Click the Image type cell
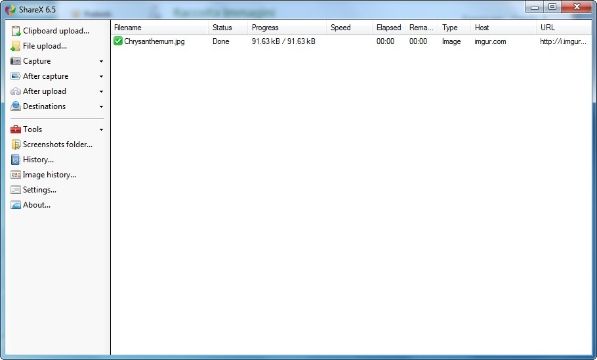The width and height of the screenshot is (597, 360). pos(452,41)
